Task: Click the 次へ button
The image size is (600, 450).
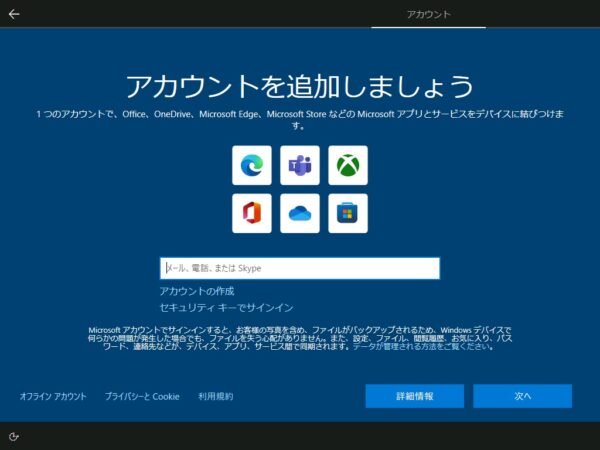Action: pyautogui.click(x=523, y=396)
